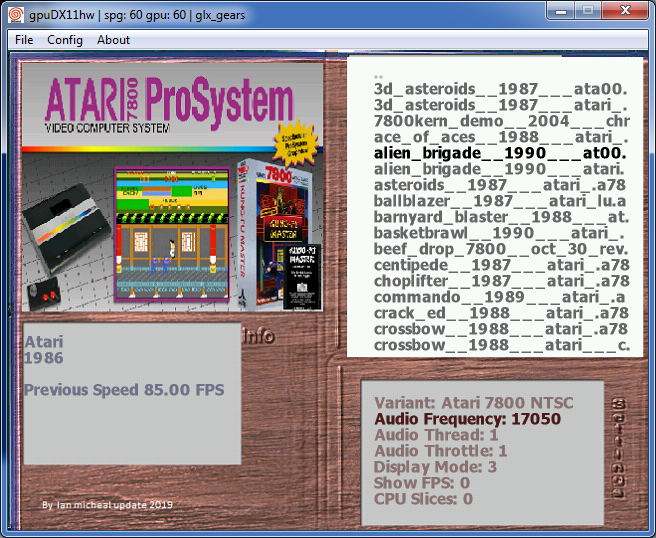Maximize the gpuDX11hw window
This screenshot has width=656, height=538.
[588, 10]
